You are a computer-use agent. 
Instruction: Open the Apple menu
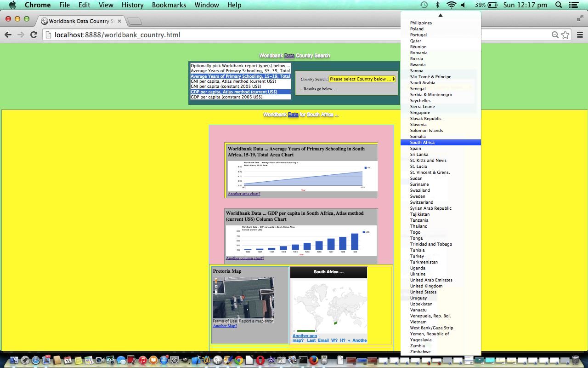12,5
